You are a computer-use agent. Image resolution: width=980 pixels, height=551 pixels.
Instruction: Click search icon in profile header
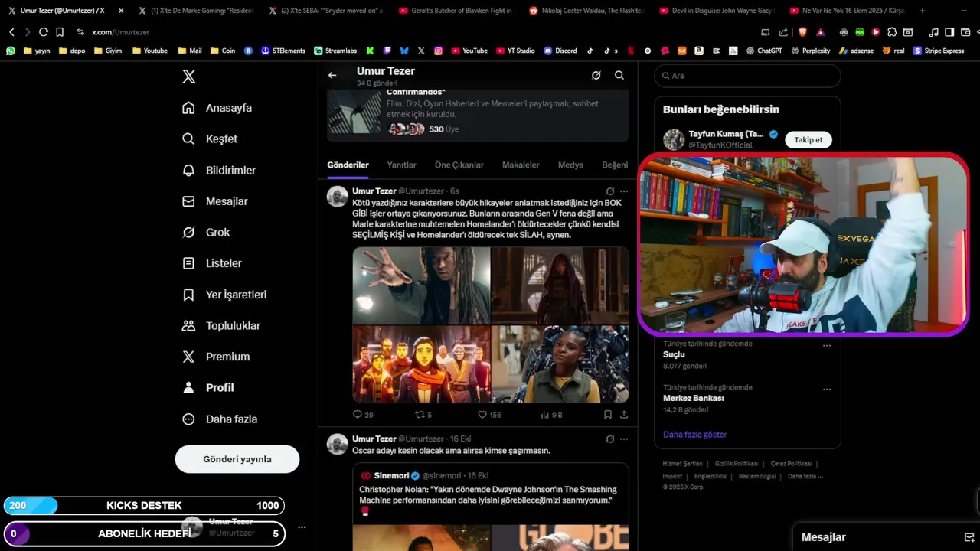(x=619, y=75)
